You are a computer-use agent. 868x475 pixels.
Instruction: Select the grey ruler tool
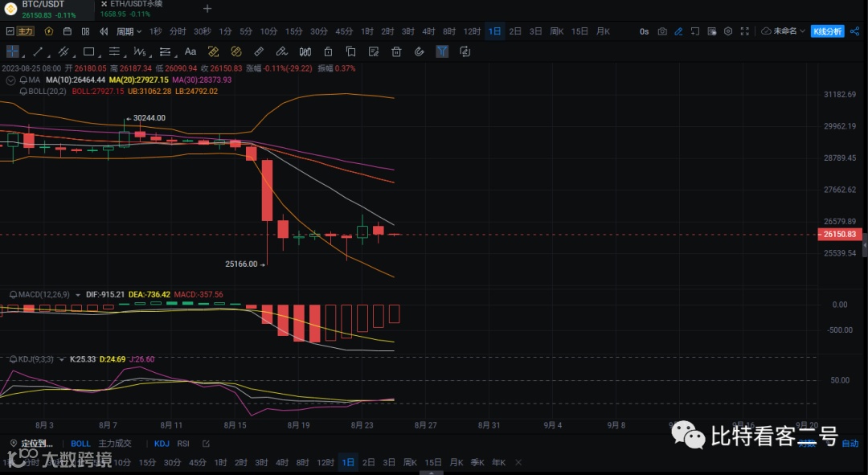point(259,52)
